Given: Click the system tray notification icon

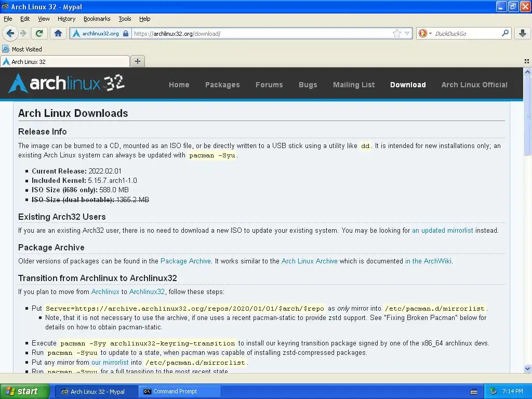Looking at the screenshot, I should [x=493, y=392].
